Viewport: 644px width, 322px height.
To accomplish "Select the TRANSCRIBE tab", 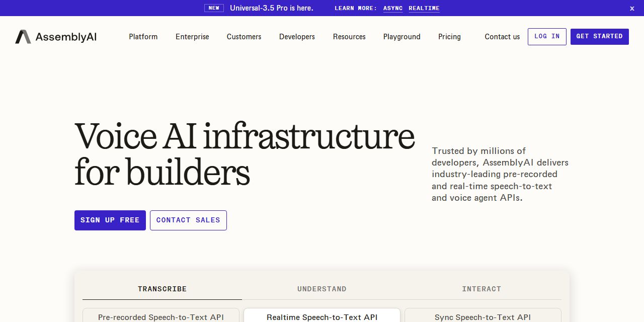I will pos(162,289).
